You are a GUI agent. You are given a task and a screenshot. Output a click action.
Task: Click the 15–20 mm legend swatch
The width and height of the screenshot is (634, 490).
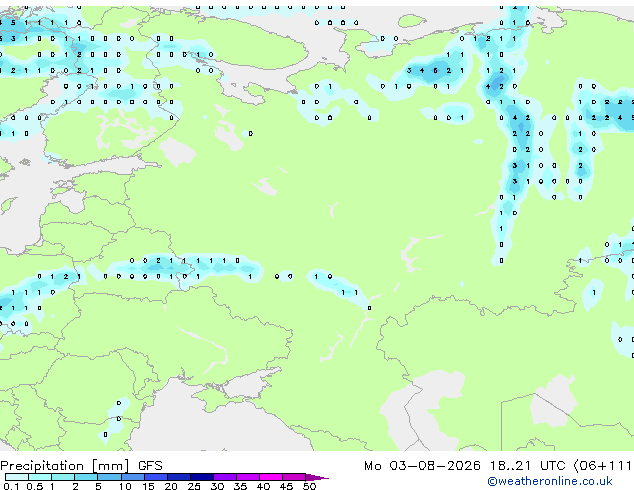156,477
